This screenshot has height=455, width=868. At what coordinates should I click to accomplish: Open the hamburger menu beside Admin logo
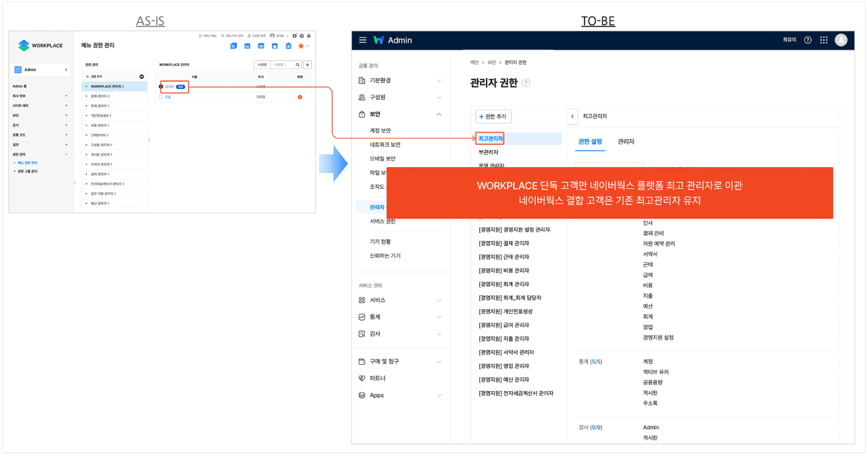(362, 40)
